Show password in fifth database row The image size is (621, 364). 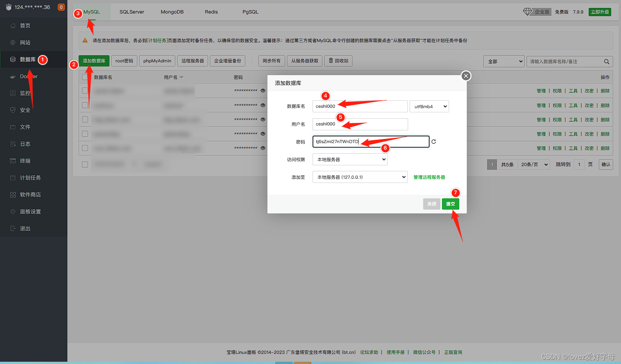(x=263, y=148)
